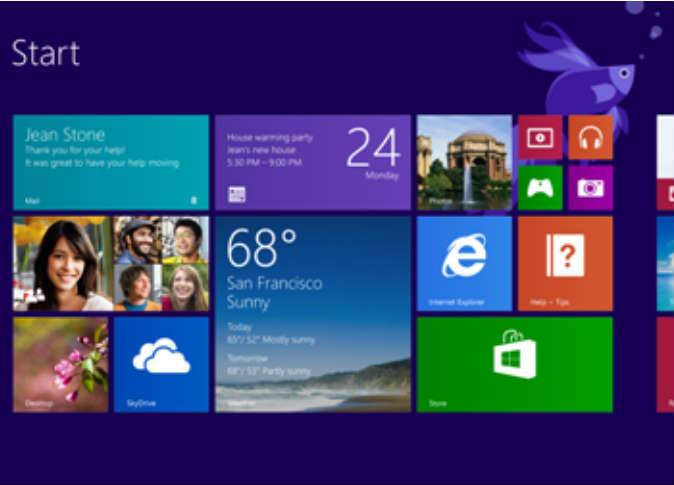
Task: Launch the red Video tile
Action: 540,137
